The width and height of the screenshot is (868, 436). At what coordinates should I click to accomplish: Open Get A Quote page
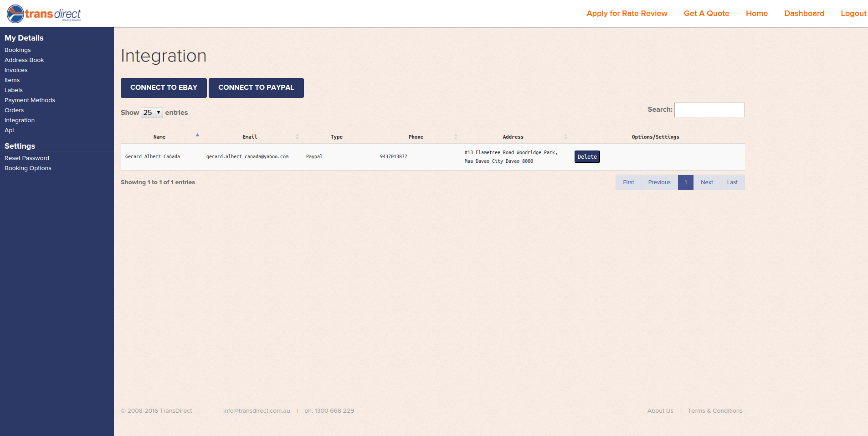click(x=706, y=14)
